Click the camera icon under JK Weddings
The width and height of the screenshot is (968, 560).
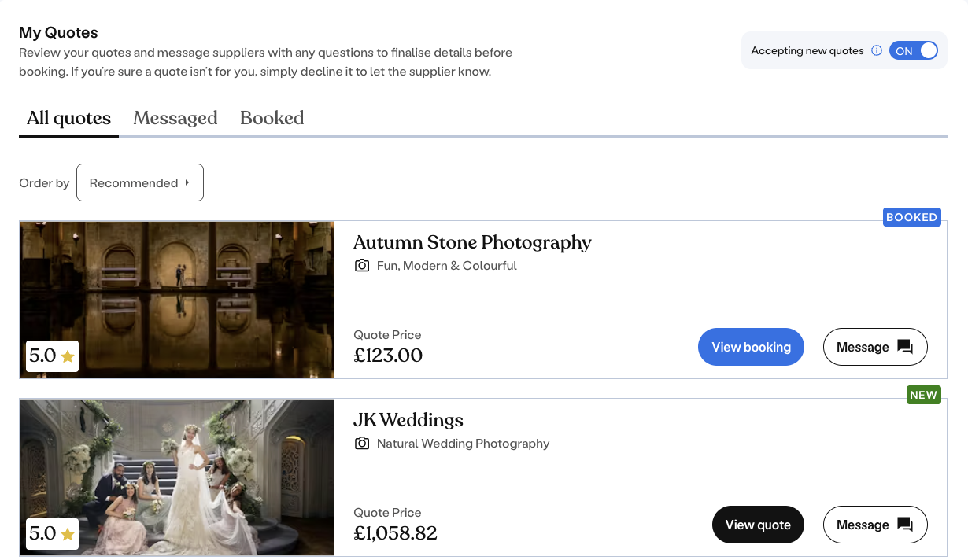click(362, 444)
